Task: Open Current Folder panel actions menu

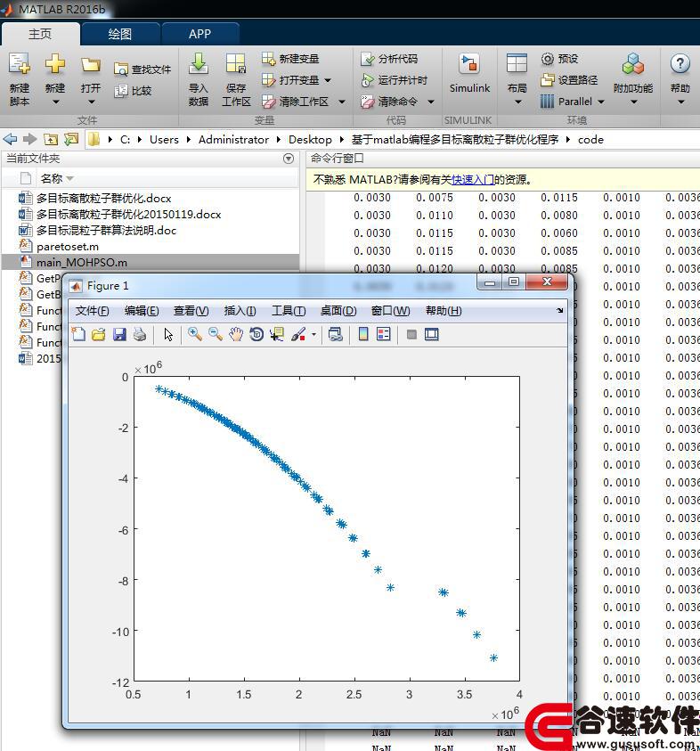Action: pos(289,159)
